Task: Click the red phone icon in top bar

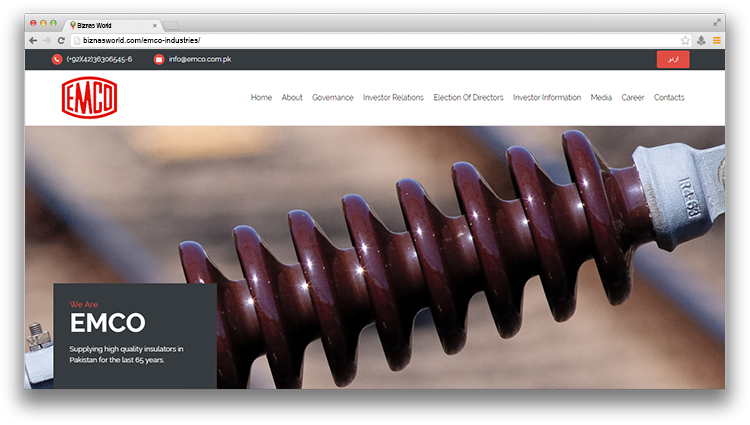Action: click(57, 59)
